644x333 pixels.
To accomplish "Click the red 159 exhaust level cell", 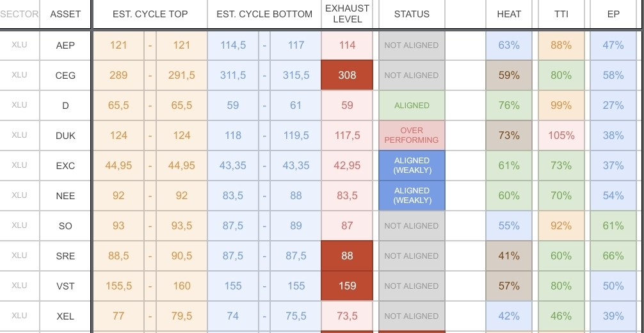I will click(347, 286).
